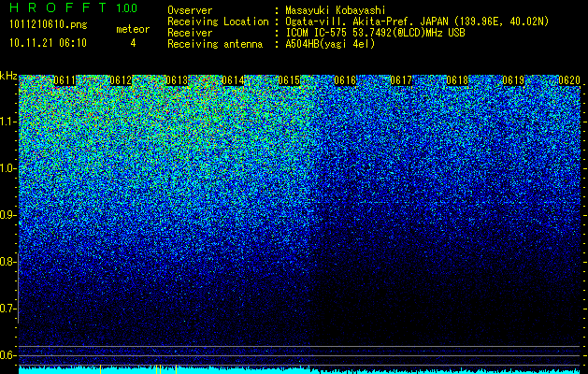Click the 0617 time marker
The image size is (588, 374).
tap(401, 80)
